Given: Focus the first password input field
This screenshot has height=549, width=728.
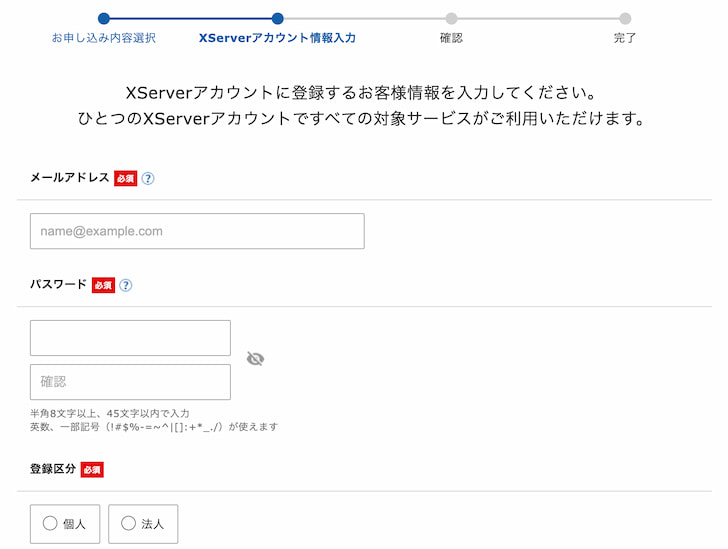Looking at the screenshot, I should point(130,338).
